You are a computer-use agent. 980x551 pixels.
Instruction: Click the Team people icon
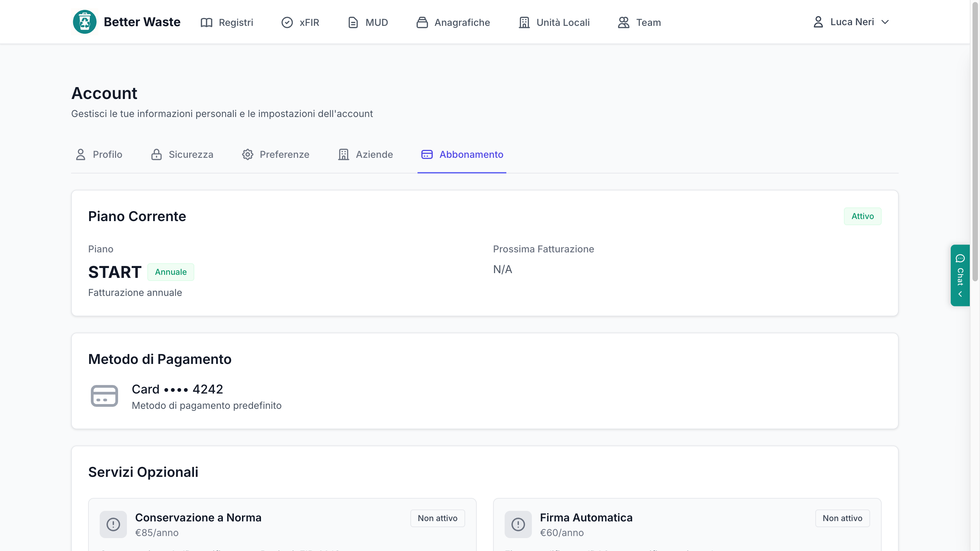(x=623, y=22)
